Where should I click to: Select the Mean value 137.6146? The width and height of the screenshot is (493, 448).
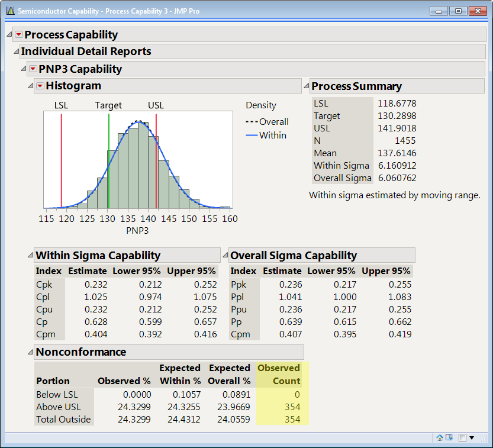pos(397,153)
